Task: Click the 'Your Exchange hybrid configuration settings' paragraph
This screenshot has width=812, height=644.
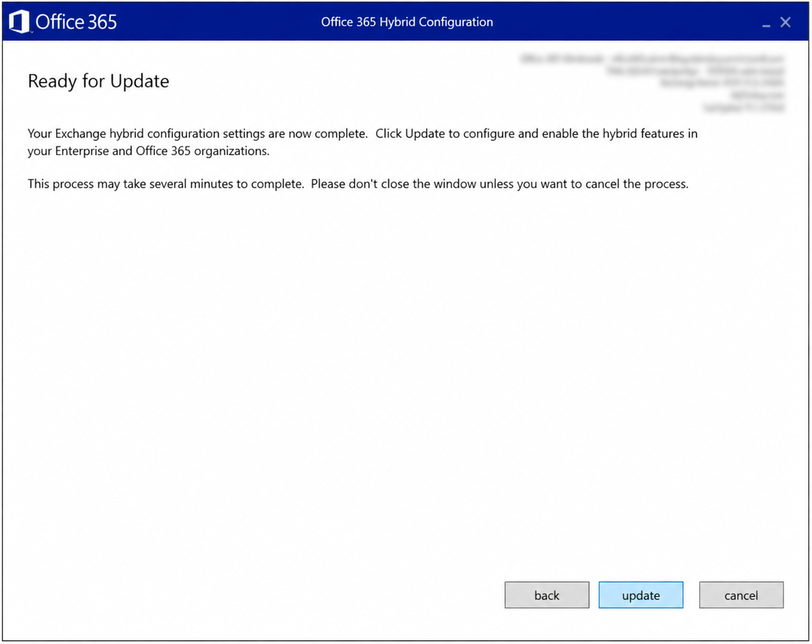Action: coord(363,142)
